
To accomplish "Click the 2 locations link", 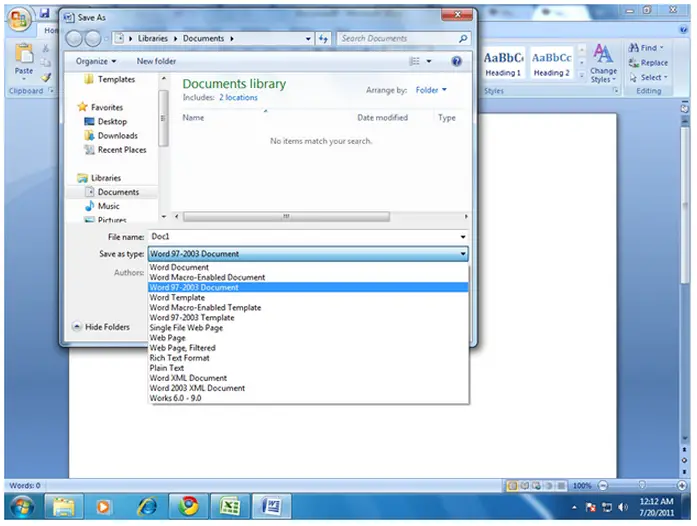I will tap(238, 97).
